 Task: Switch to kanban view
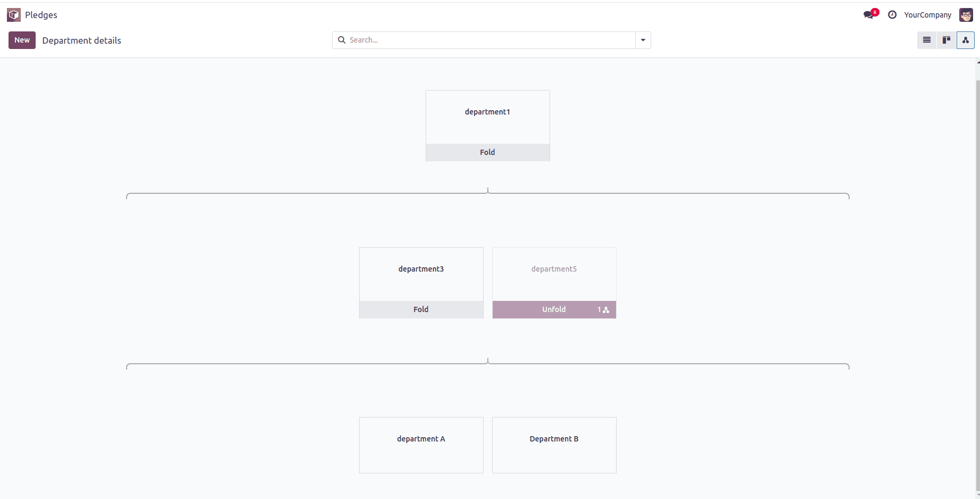pos(946,40)
